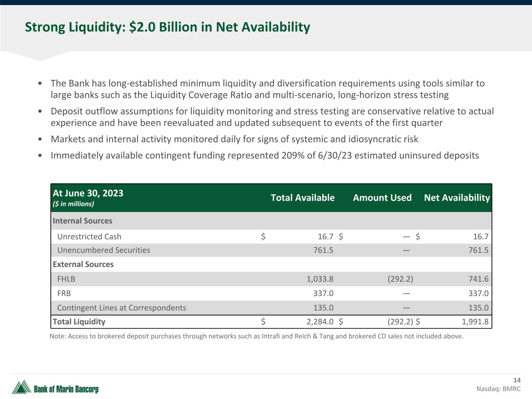Click the Total Liquidity row label
This screenshot has width=532, height=399.
pyautogui.click(x=79, y=322)
